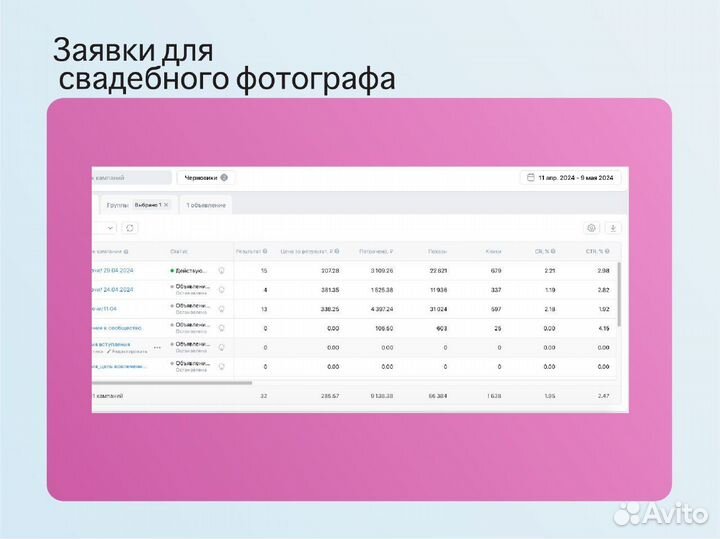Open campaign link 'вступления'
720x539 pixels.
tap(112, 344)
